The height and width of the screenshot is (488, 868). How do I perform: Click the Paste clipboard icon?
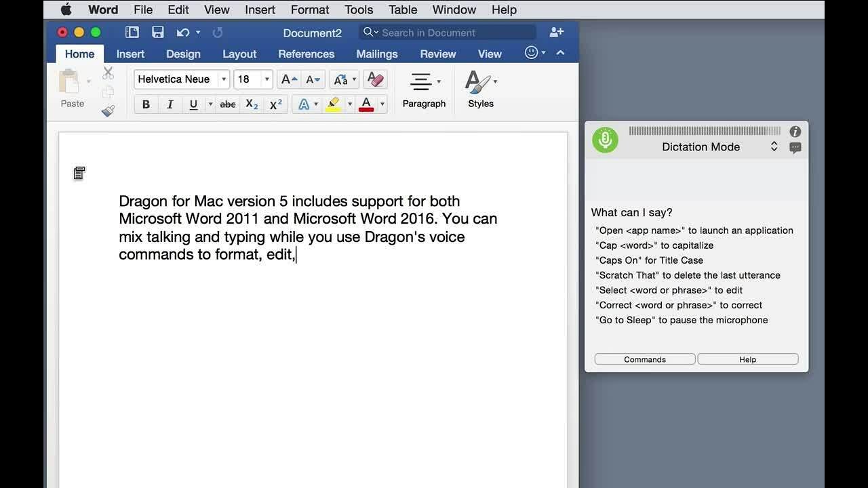[69, 81]
